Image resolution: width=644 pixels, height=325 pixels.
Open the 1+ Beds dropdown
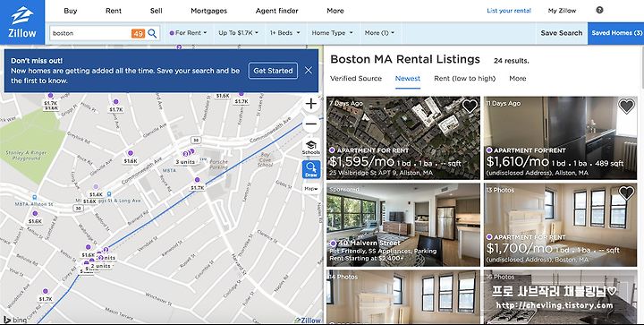coord(284,33)
